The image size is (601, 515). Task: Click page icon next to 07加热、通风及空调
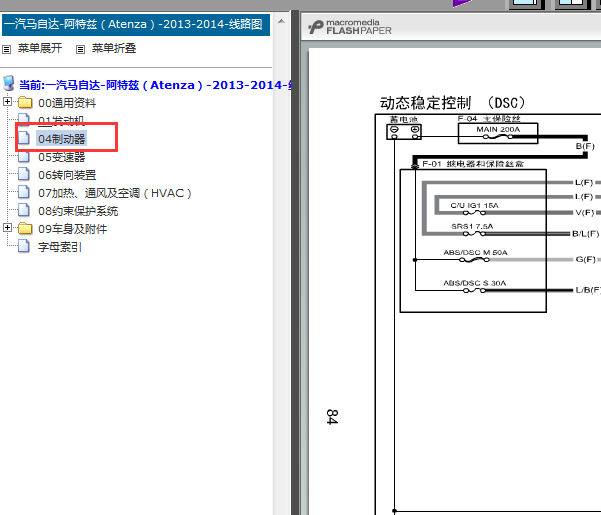[24, 192]
